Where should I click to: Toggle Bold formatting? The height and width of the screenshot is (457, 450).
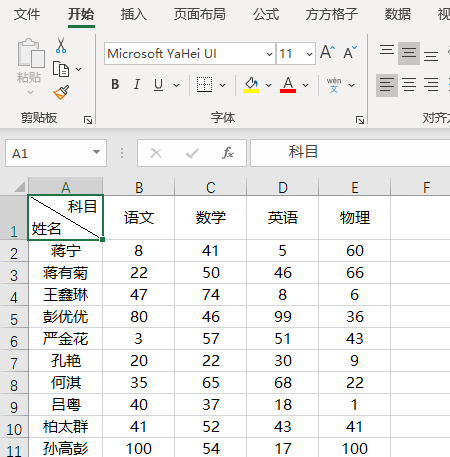click(x=115, y=84)
